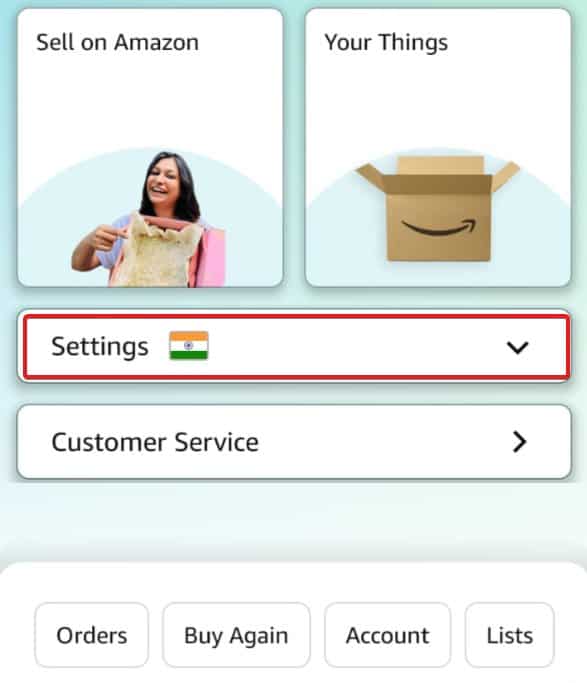Open the Buy Again shortcut
The width and height of the screenshot is (587, 683).
point(236,636)
